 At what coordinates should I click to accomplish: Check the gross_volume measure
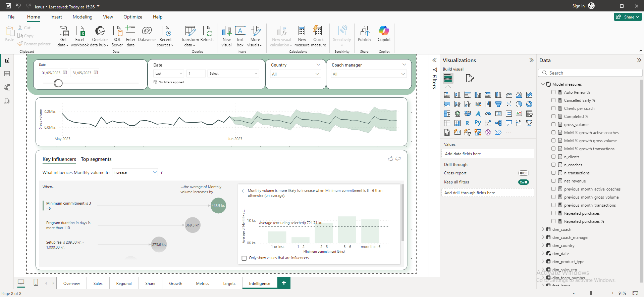point(553,124)
